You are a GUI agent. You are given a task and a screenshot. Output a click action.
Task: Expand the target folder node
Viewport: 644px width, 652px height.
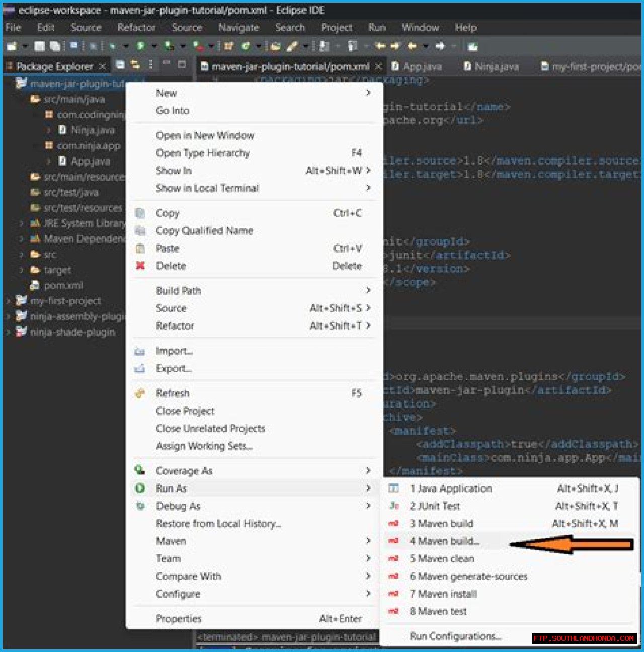(21, 270)
